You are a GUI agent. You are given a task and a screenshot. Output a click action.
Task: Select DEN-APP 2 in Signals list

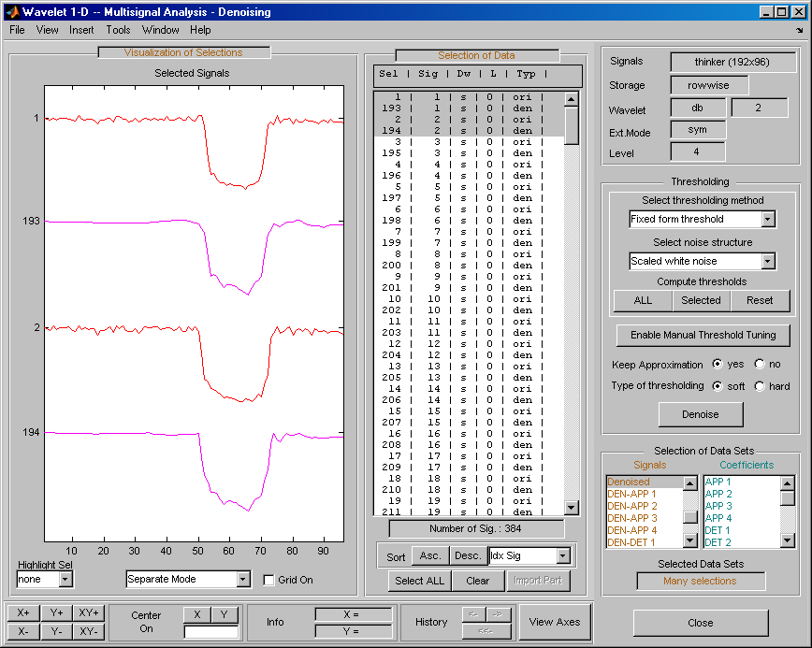pyautogui.click(x=632, y=506)
